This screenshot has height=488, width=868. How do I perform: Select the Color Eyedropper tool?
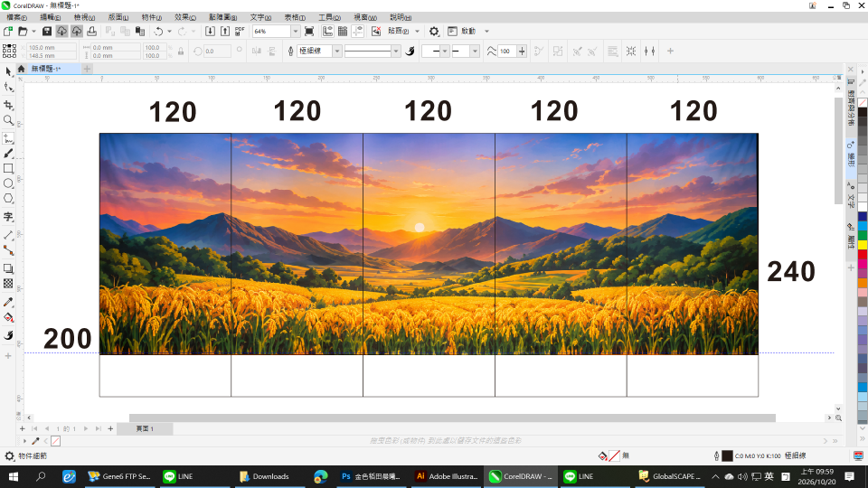[x=8, y=302]
